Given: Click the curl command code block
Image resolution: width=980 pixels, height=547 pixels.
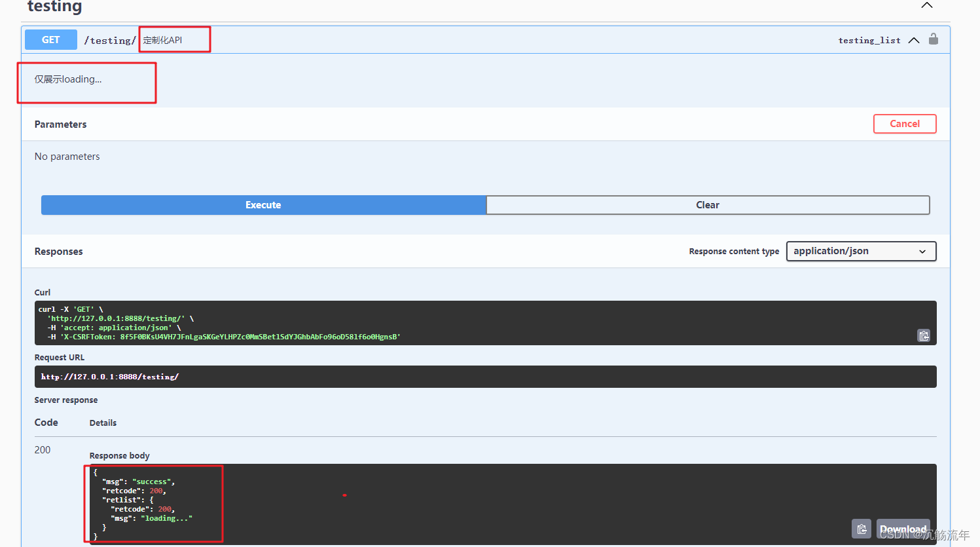Looking at the screenshot, I should pos(485,323).
